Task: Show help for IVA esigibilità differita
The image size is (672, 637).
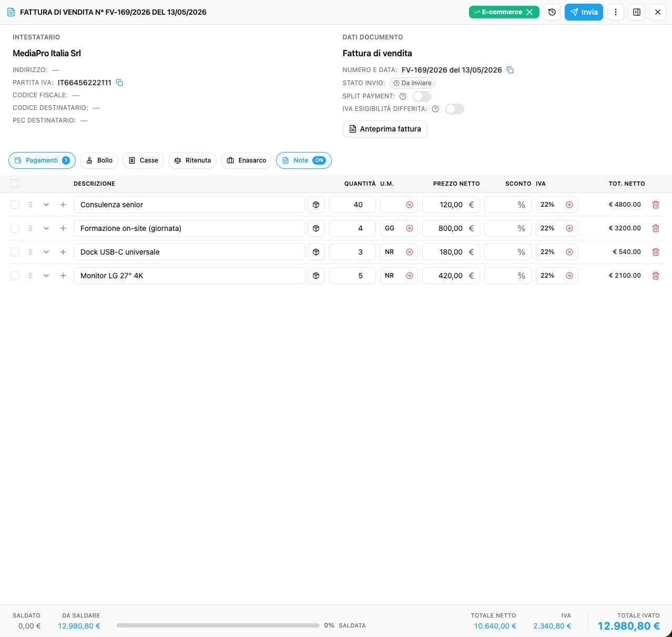Action: point(435,109)
